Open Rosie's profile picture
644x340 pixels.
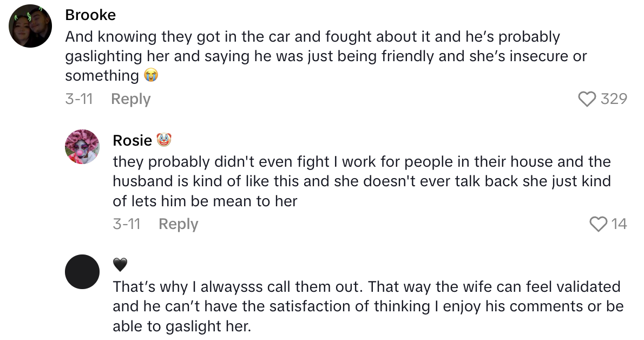pos(82,147)
